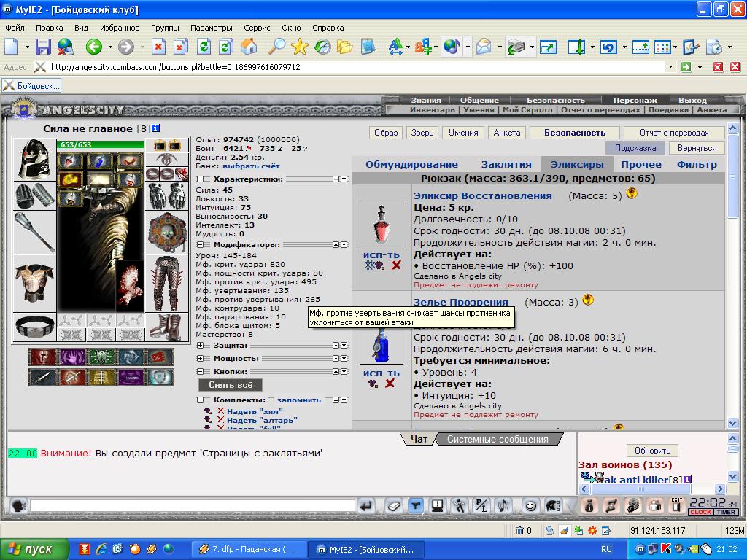Open the Файл menu
The width and height of the screenshot is (747, 560).
pos(15,28)
